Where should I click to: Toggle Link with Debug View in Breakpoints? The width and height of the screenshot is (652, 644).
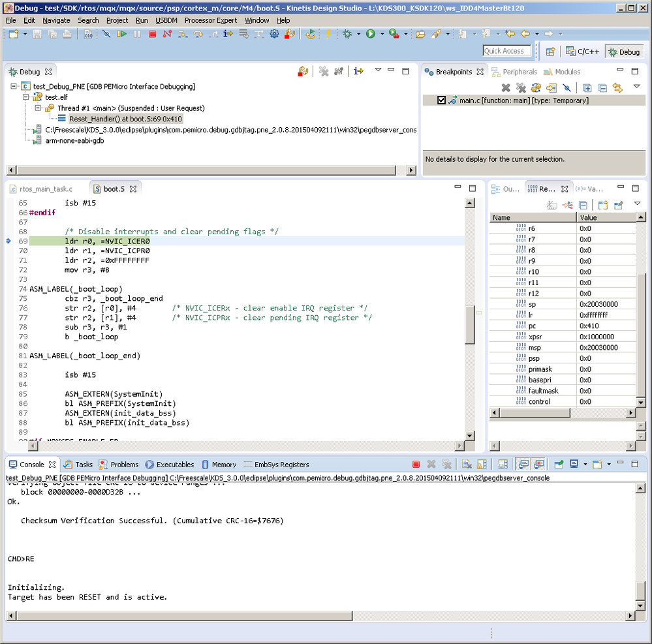617,87
